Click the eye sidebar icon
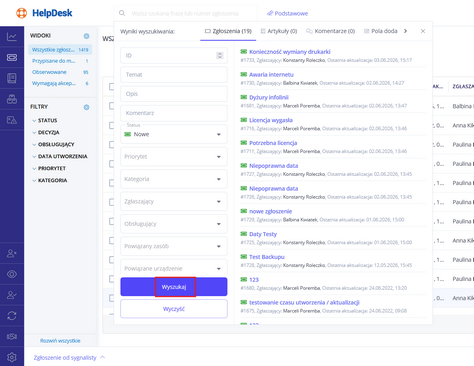 [x=12, y=274]
